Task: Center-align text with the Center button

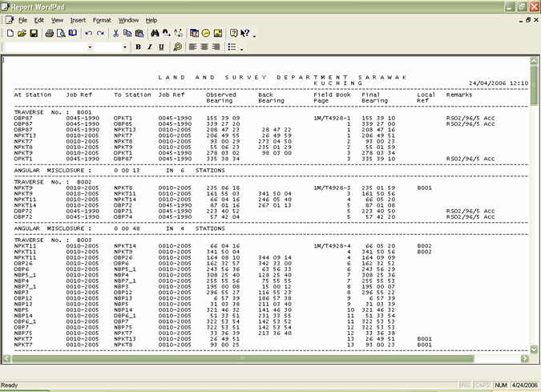Action: 204,47
